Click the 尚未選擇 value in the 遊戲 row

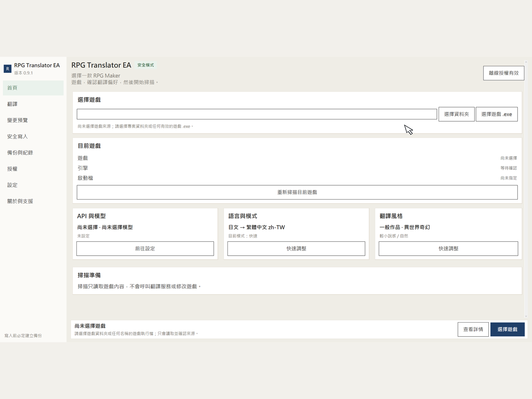pos(509,158)
